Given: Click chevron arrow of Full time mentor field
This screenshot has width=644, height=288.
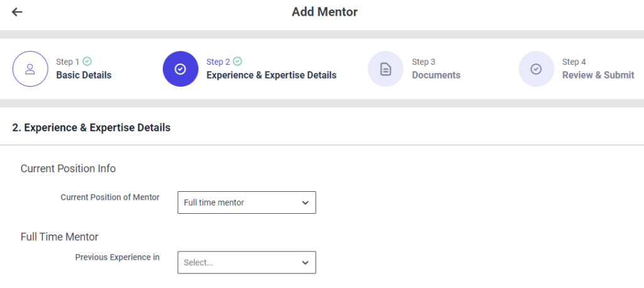Looking at the screenshot, I should (x=305, y=202).
